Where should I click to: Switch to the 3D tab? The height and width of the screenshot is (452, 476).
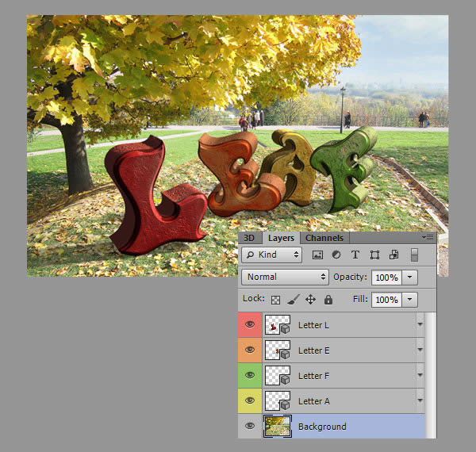[x=249, y=238]
